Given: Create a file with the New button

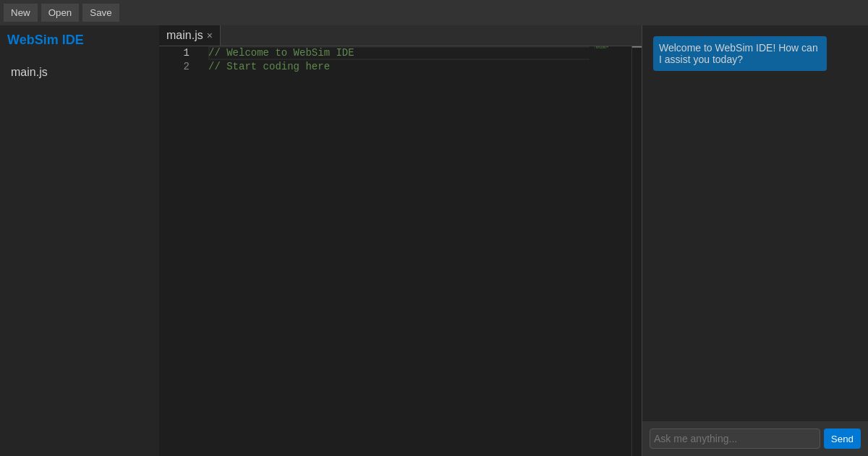Looking at the screenshot, I should 20,12.
